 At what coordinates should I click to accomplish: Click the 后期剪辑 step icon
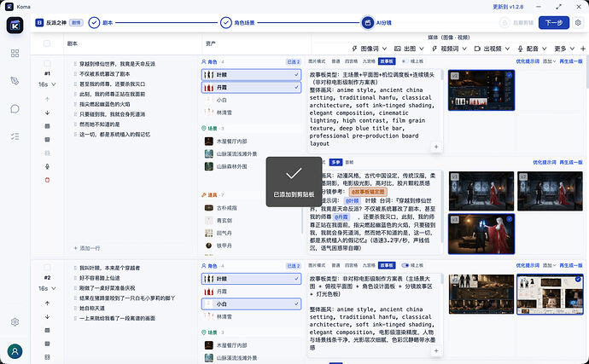(504, 22)
